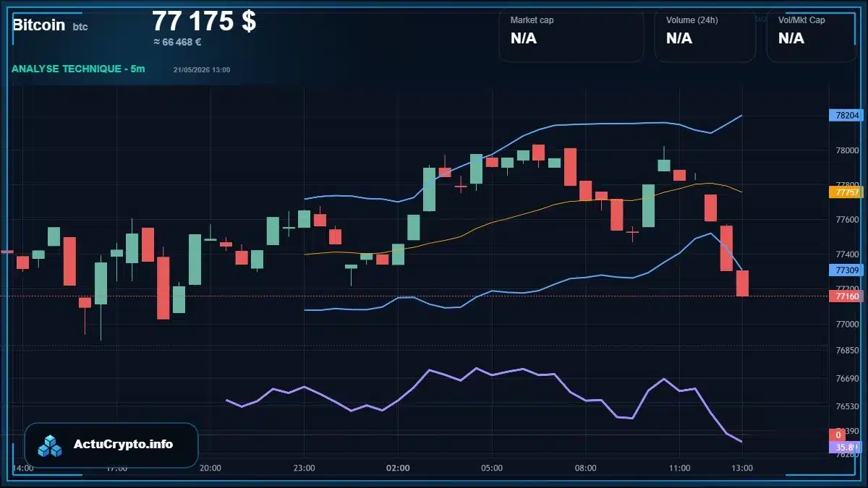Open the Volume (24h) card
Image resolution: width=868 pixels, height=488 pixels.
[x=705, y=35]
